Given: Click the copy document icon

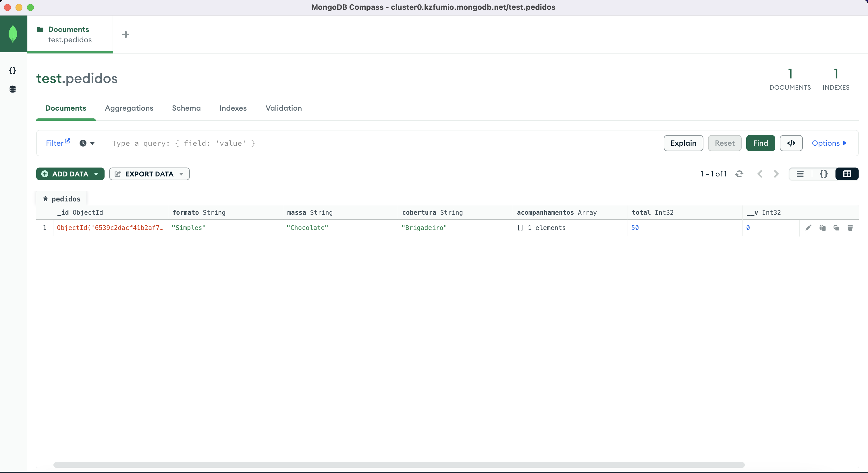Looking at the screenshot, I should (822, 228).
